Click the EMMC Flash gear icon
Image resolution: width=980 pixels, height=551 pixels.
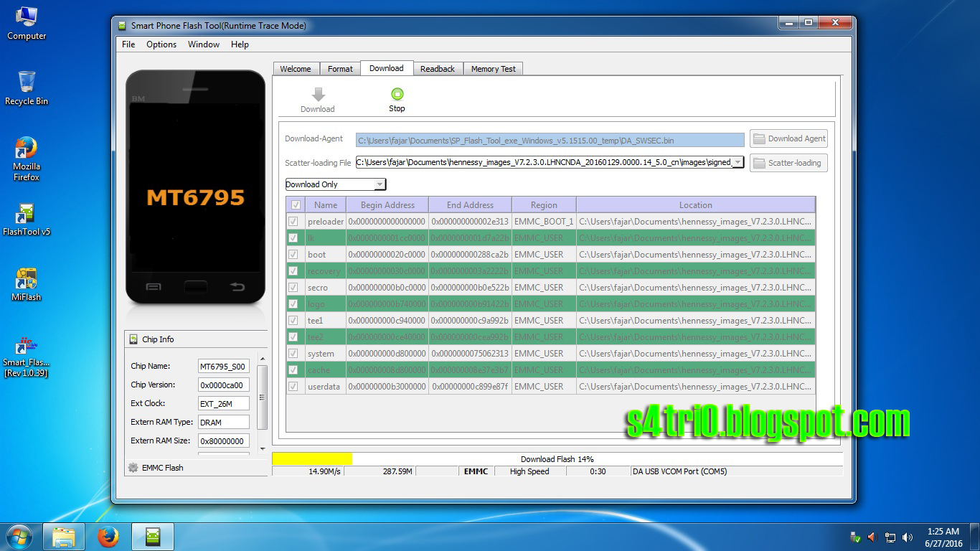click(x=133, y=467)
